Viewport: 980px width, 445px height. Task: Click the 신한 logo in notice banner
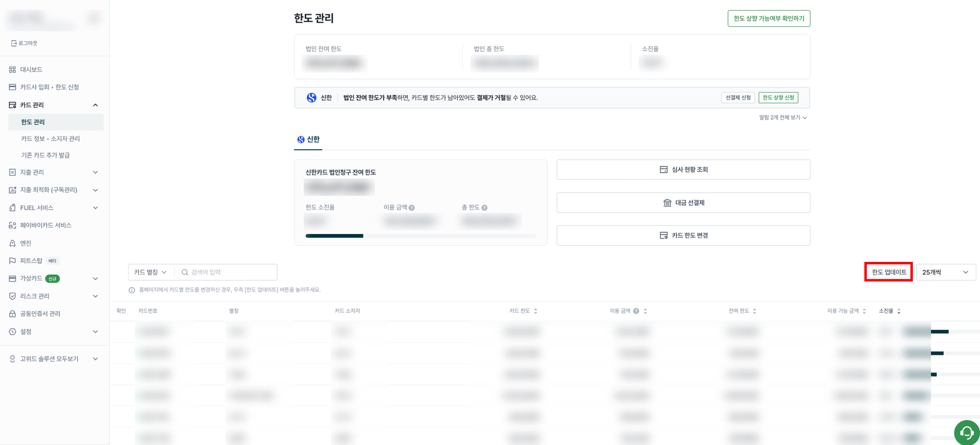click(x=312, y=97)
